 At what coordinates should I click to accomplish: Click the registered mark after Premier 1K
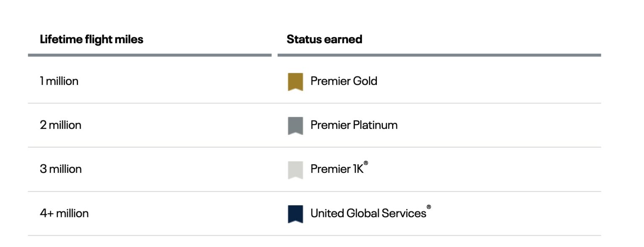pos(366,163)
